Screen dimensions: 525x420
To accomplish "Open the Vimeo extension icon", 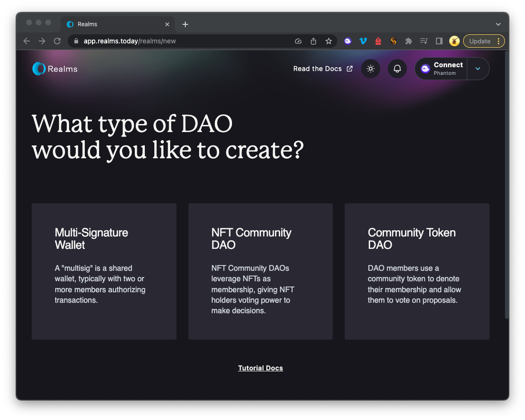I will point(363,41).
